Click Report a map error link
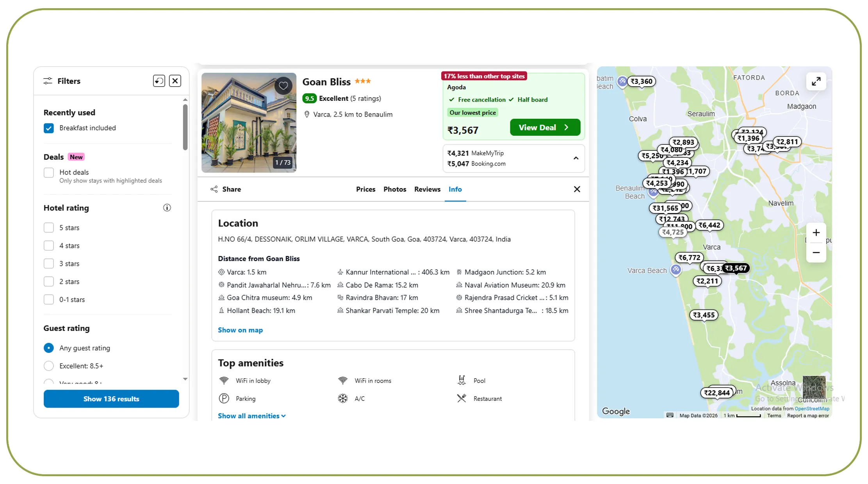Image resolution: width=868 pixels, height=484 pixels. [x=808, y=415]
